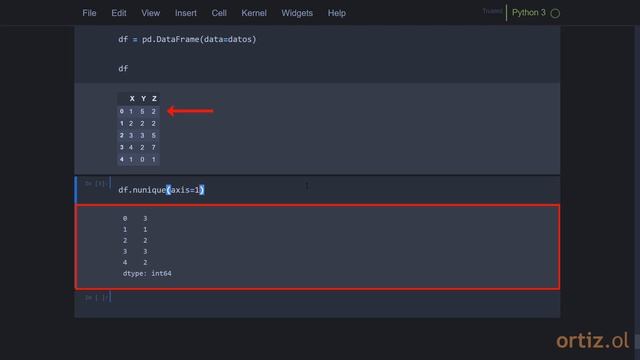The image size is (640, 360).
Task: Open the View menu
Action: pos(151,13)
